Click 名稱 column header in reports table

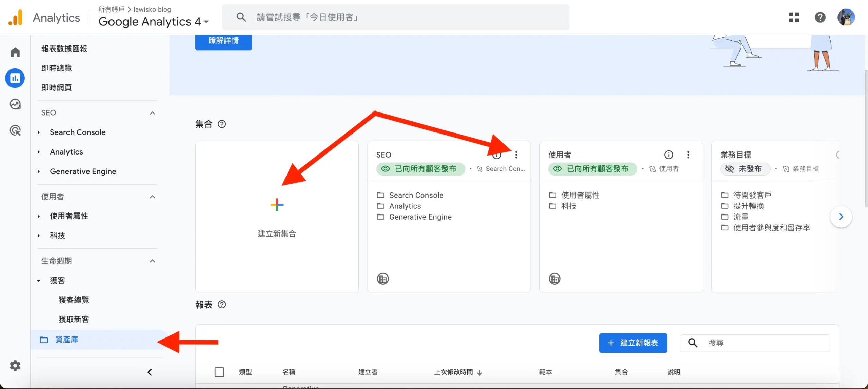[289, 372]
